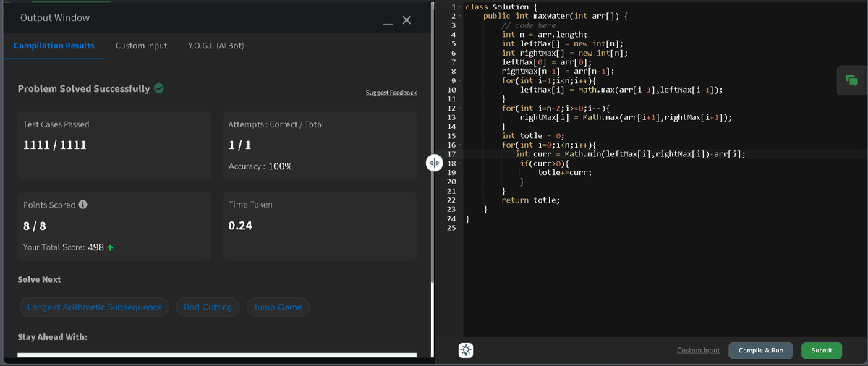The image size is (868, 366).
Task: Collapse code fold arrow on line 1
Action: [x=459, y=7]
